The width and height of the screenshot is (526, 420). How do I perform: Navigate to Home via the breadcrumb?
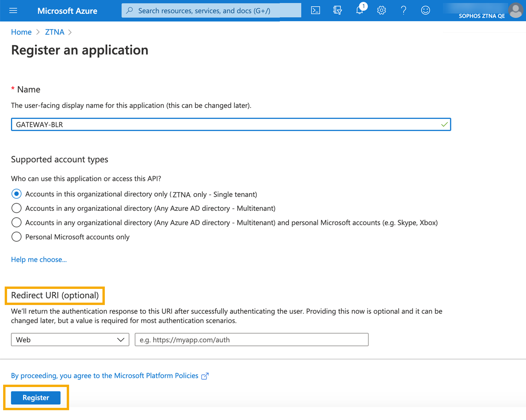21,32
